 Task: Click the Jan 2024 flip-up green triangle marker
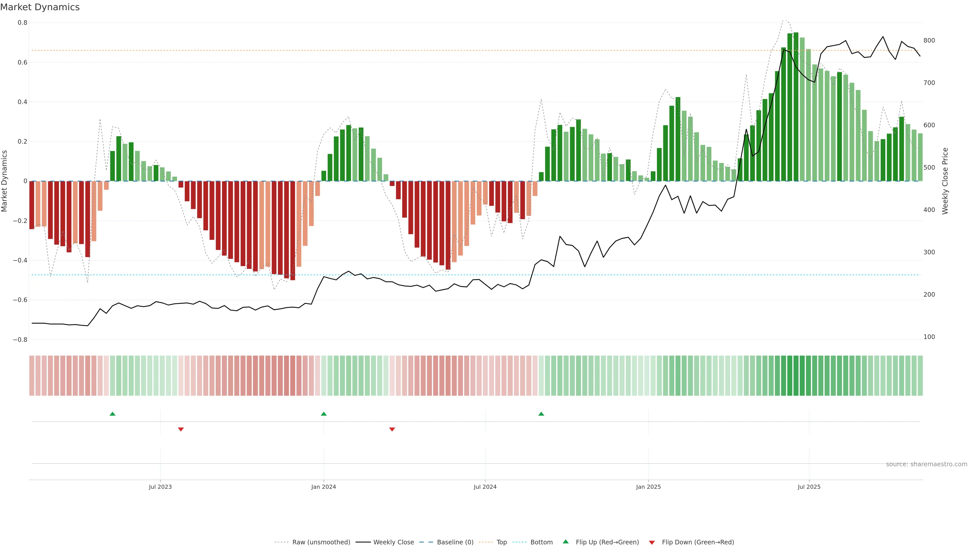coord(323,414)
